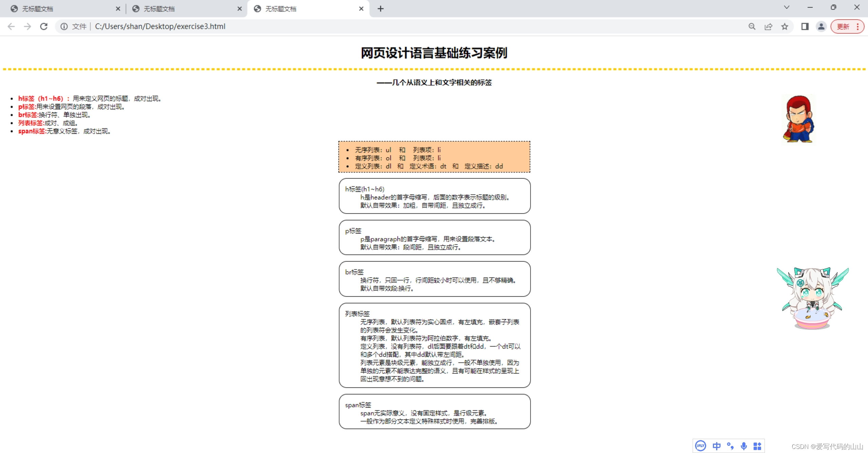This screenshot has height=453, width=868.
Task: Toggle the browser side panel icon
Action: tap(805, 26)
